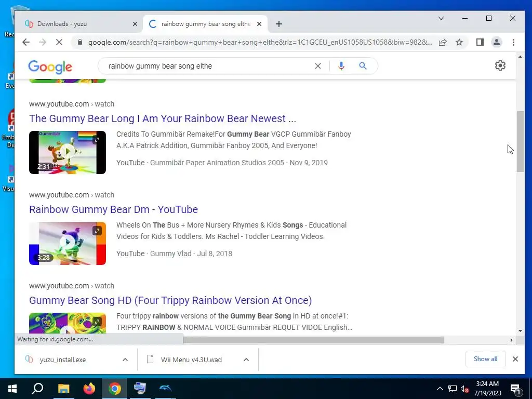Viewport: 532px width, 399px height.
Task: Start voice search with the microphone
Action: click(x=341, y=66)
